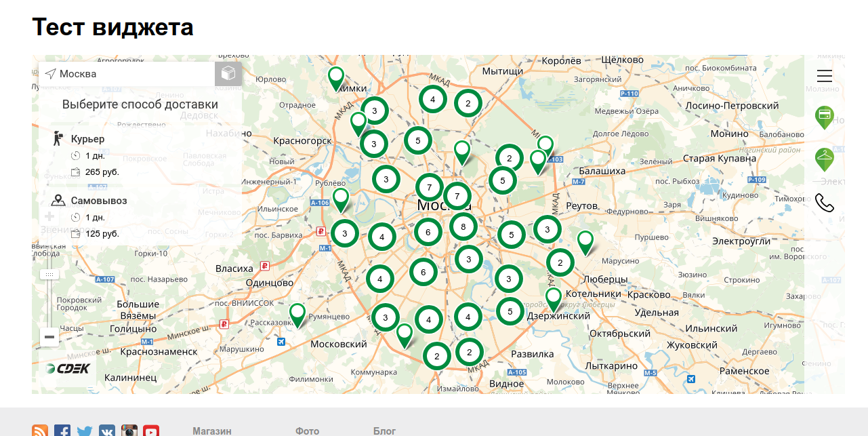Open the RSS feed icon

40,431
